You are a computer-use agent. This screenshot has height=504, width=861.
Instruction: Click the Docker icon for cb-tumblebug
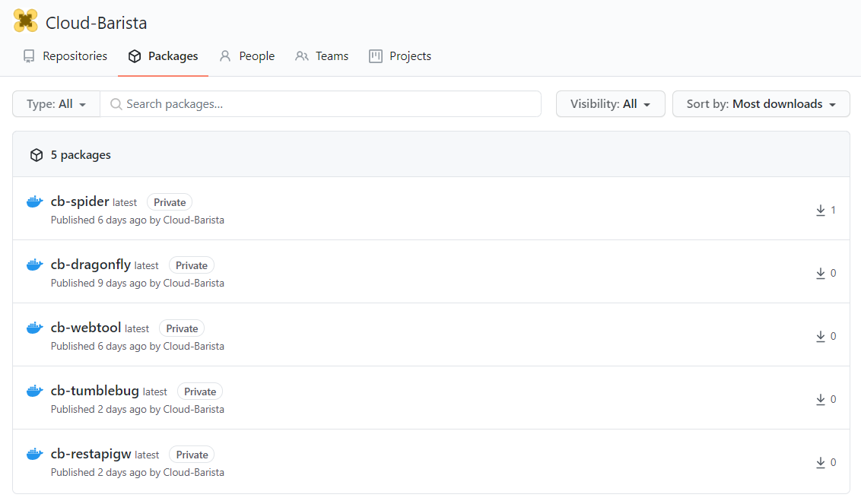point(34,391)
